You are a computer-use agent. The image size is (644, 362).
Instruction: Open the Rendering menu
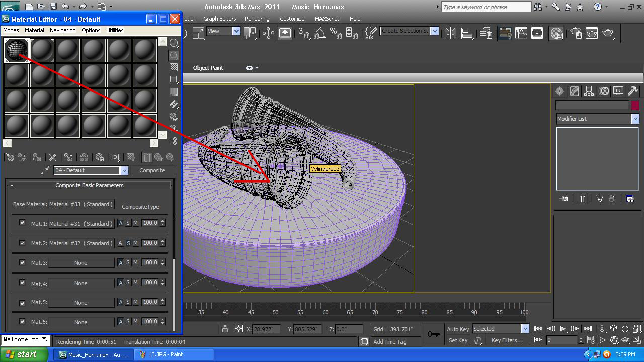pyautogui.click(x=257, y=19)
